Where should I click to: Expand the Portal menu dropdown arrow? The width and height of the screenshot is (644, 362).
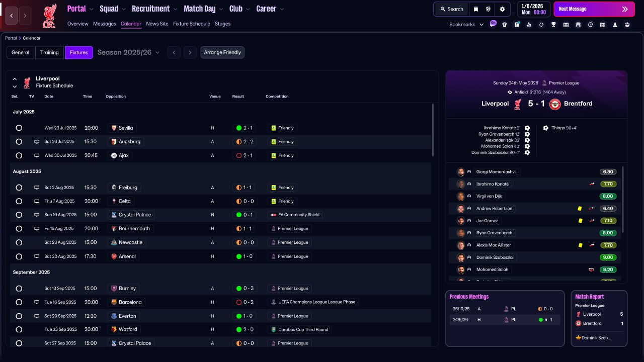tap(91, 10)
